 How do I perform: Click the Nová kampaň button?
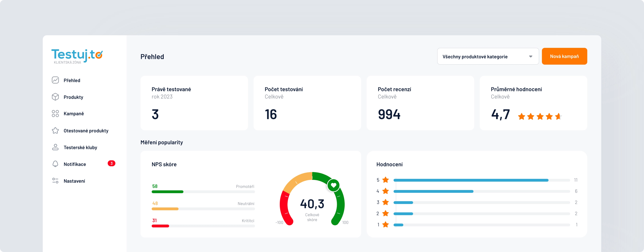[x=564, y=56]
